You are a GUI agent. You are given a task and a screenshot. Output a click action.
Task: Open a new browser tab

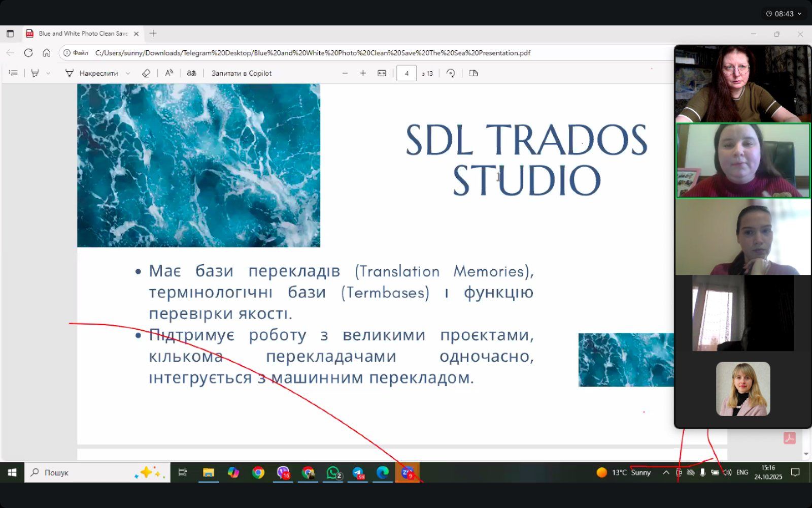point(153,34)
